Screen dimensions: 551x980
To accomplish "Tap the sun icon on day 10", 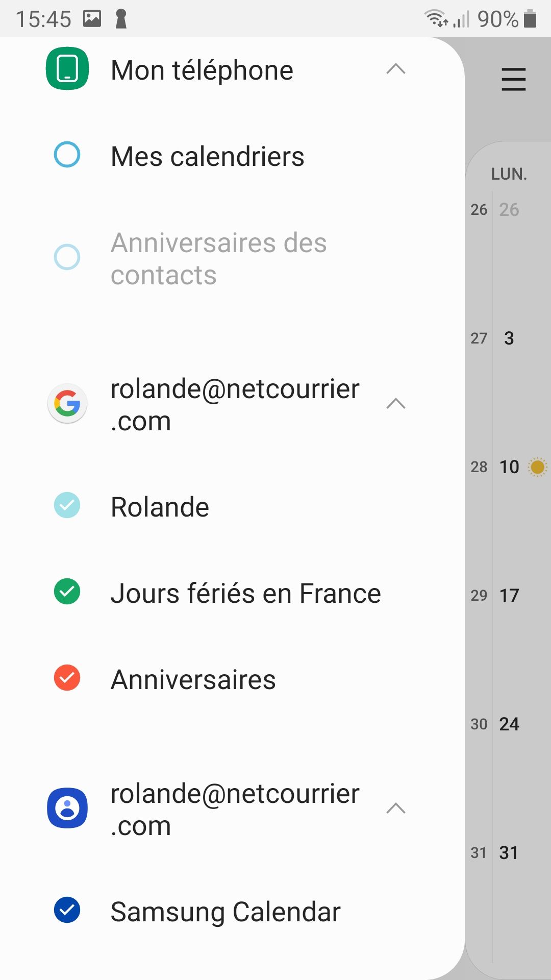I will point(537,467).
